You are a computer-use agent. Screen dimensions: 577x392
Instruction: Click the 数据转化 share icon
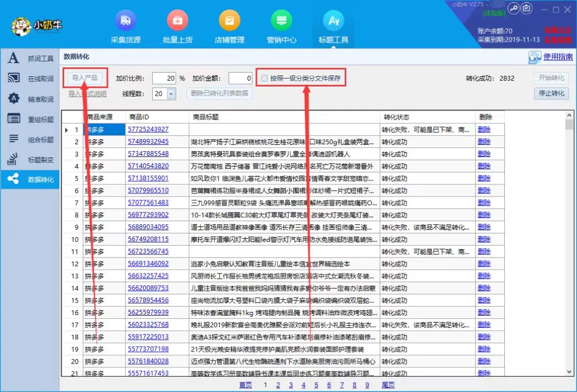click(13, 179)
